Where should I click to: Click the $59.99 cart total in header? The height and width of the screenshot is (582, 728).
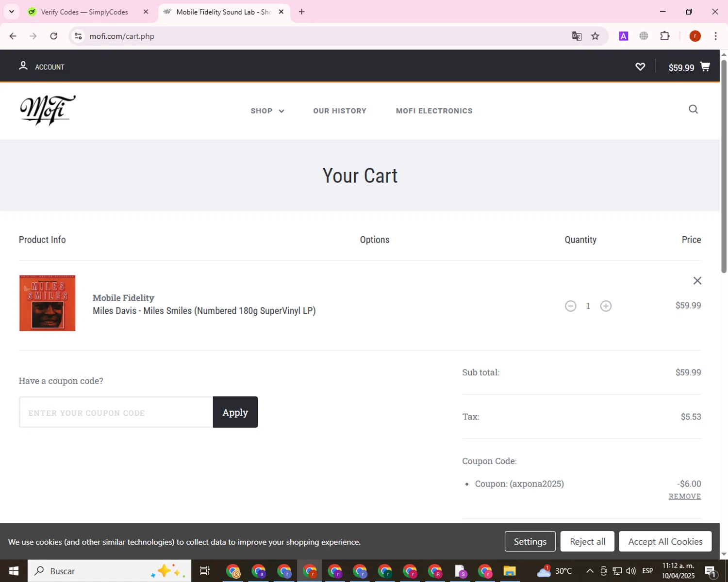(681, 68)
